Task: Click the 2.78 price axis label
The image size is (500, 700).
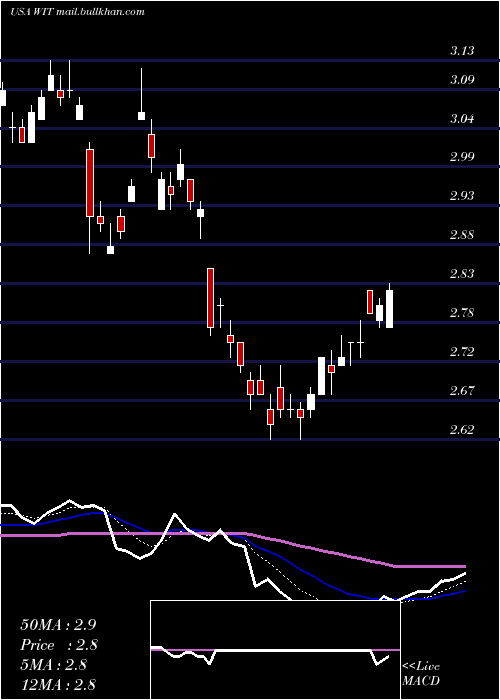Action: coord(462,312)
